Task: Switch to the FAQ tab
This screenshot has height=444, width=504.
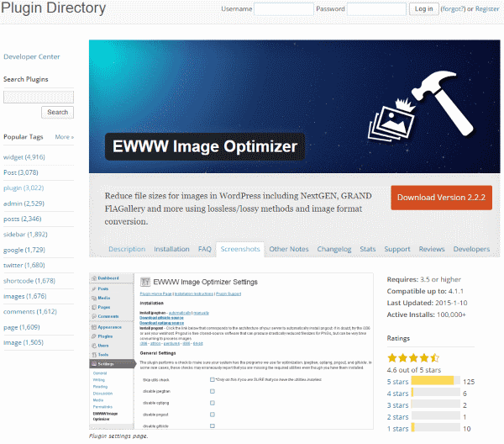Action: [x=205, y=249]
